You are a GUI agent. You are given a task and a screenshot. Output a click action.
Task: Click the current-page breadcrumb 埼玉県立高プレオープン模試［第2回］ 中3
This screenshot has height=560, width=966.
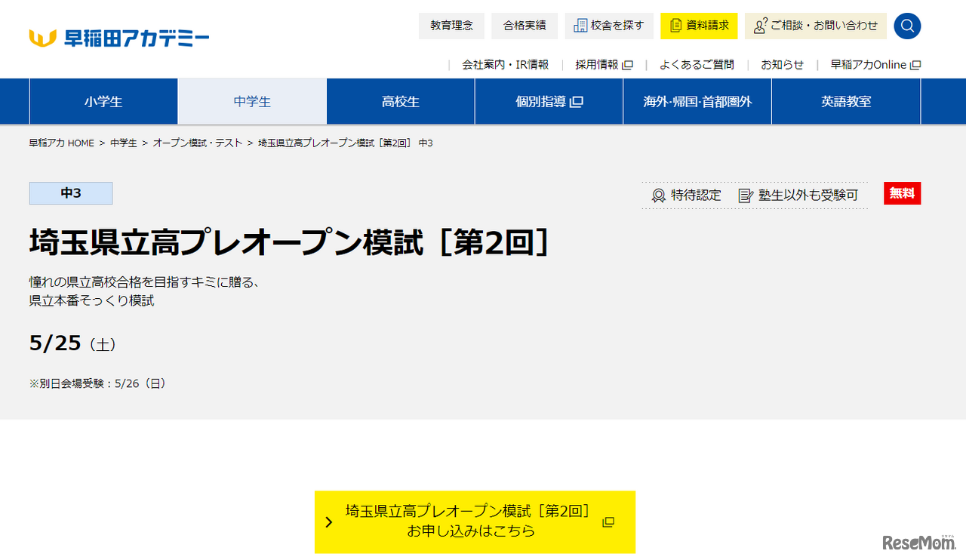tap(346, 143)
